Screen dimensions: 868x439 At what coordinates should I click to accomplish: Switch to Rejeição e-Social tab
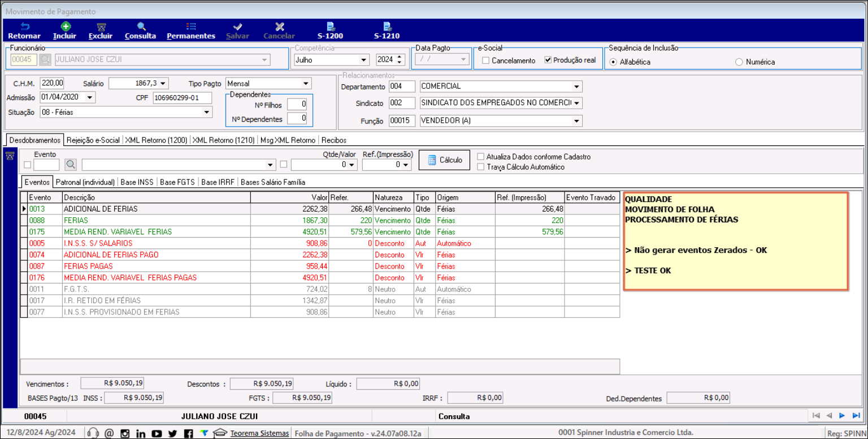point(93,140)
